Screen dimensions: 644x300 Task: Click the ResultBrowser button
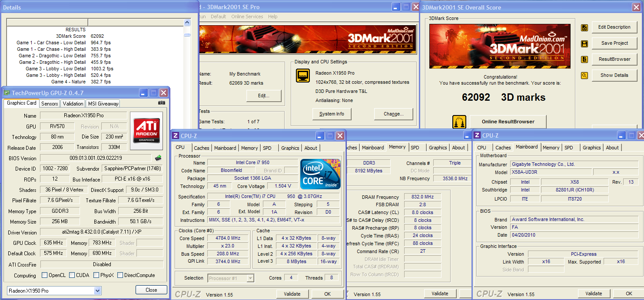pyautogui.click(x=614, y=59)
